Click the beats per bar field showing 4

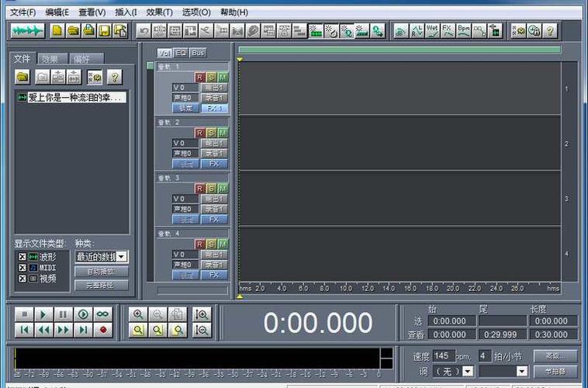[x=485, y=355]
